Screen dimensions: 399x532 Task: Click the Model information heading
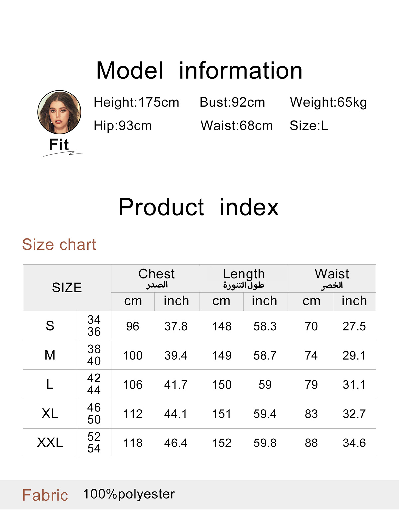[199, 71]
